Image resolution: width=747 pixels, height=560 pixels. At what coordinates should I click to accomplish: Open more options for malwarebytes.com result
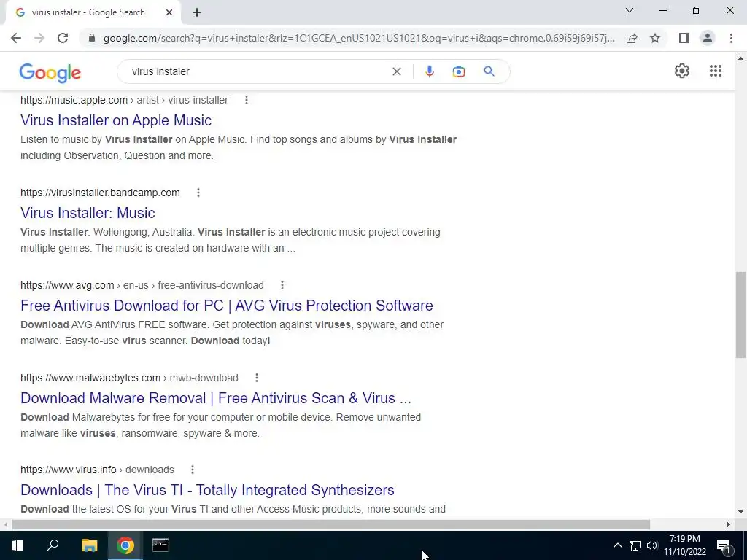[x=257, y=378]
